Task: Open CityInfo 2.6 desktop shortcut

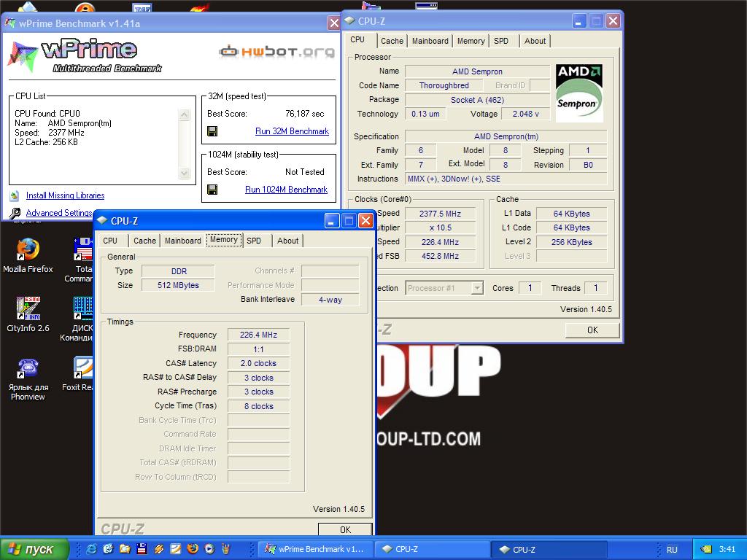Action: click(28, 314)
